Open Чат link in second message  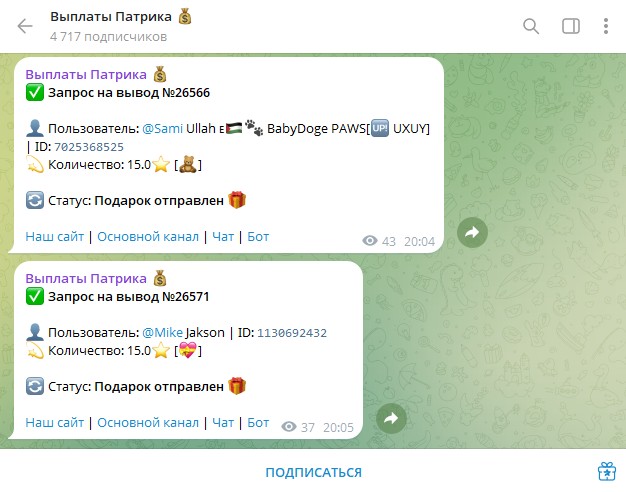pyautogui.click(x=223, y=423)
